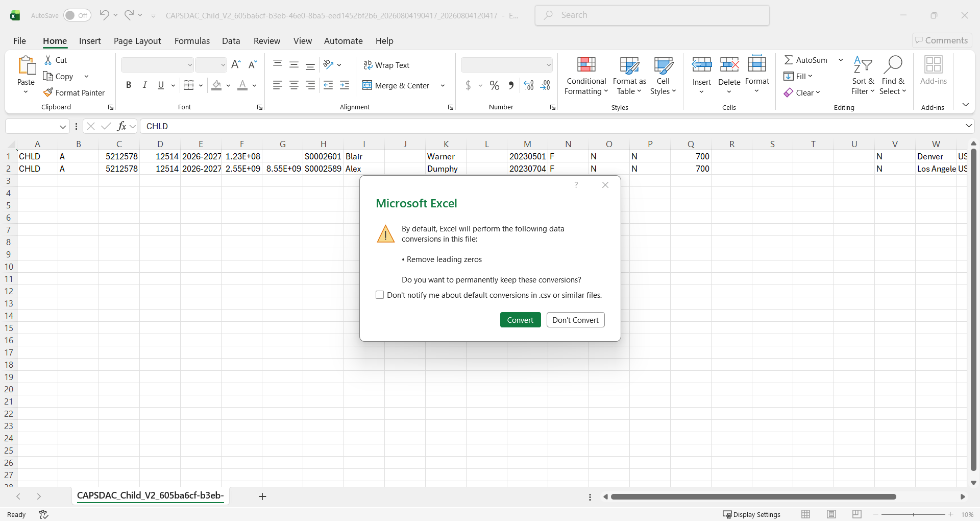Increase indent of cell contents
Image resolution: width=980 pixels, height=521 pixels.
345,85
